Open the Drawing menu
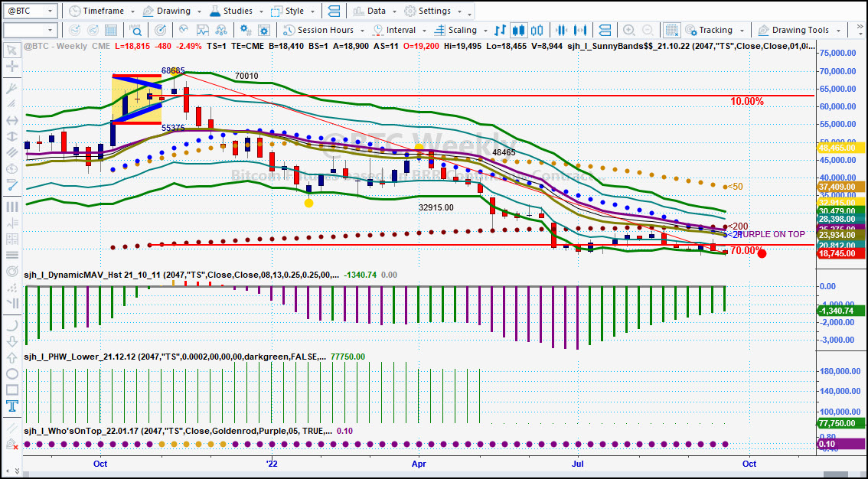The width and height of the screenshot is (868, 479). (x=172, y=11)
